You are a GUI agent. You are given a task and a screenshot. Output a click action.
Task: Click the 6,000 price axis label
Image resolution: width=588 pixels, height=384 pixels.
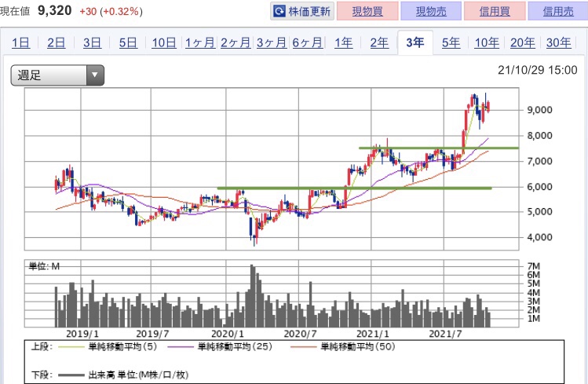(539, 187)
